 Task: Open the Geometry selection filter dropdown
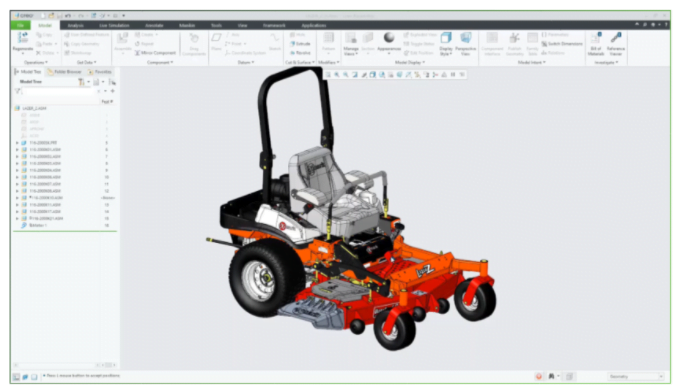pos(636,377)
